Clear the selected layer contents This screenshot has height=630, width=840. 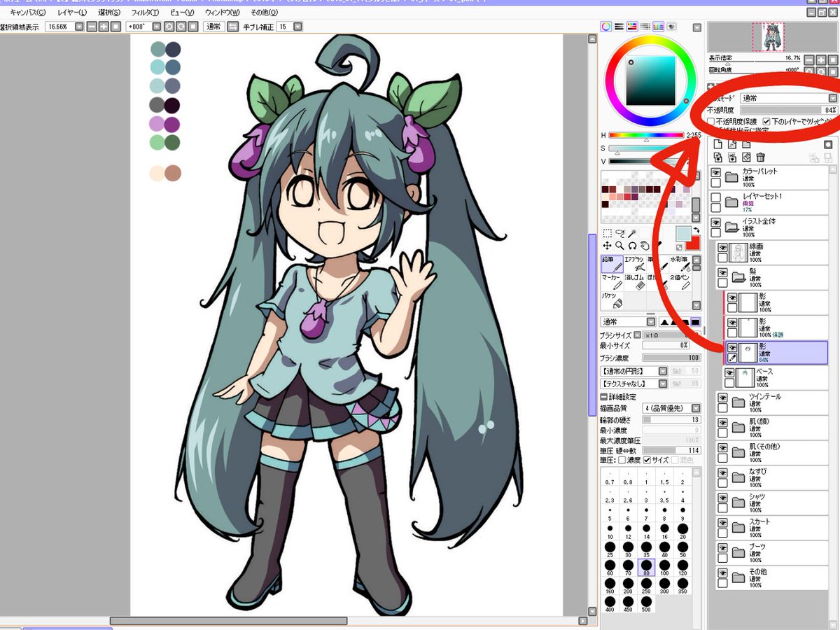click(746, 157)
